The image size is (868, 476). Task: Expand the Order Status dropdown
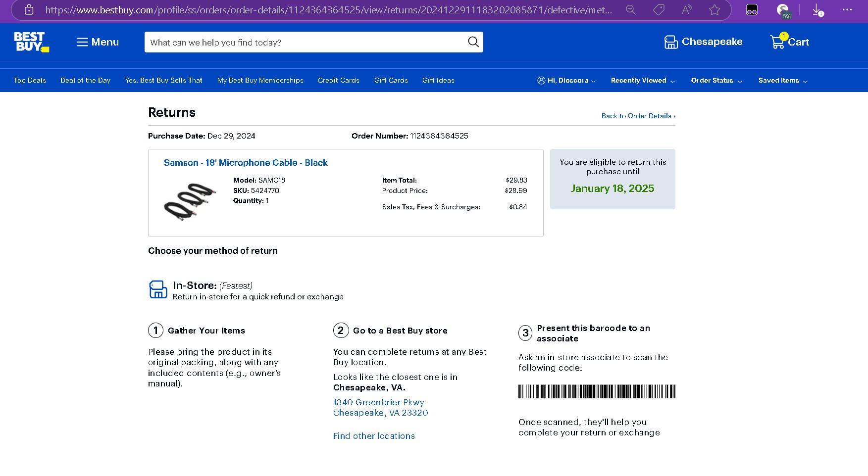(716, 81)
